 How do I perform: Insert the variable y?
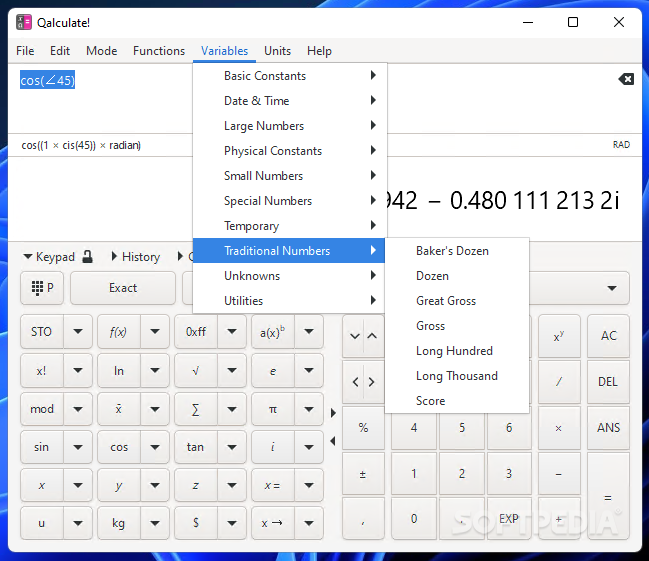tap(119, 485)
